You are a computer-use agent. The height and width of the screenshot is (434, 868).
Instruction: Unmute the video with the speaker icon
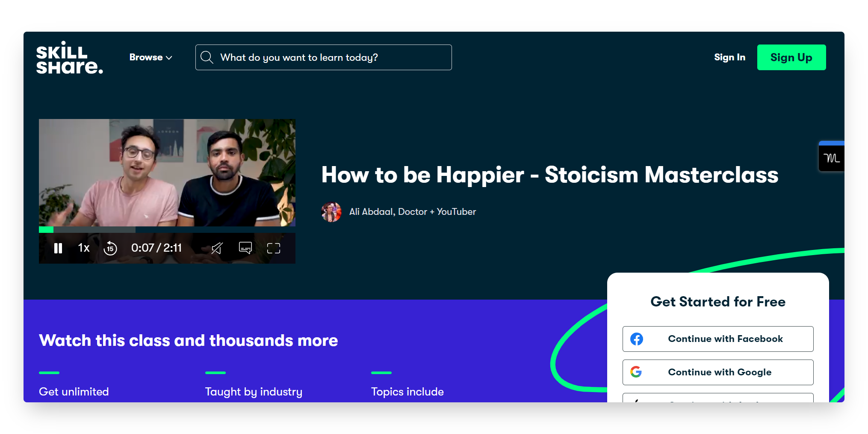pyautogui.click(x=217, y=248)
